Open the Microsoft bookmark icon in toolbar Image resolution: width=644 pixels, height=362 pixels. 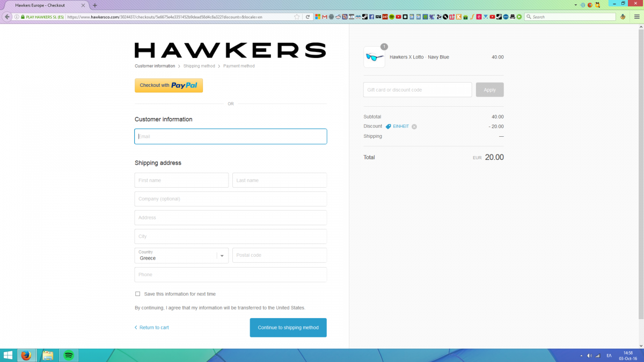click(x=318, y=17)
